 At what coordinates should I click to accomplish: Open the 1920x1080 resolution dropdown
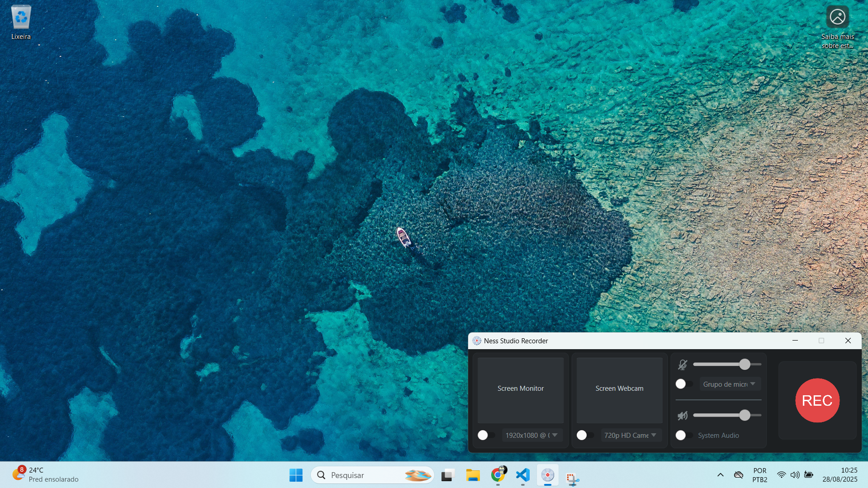point(531,435)
